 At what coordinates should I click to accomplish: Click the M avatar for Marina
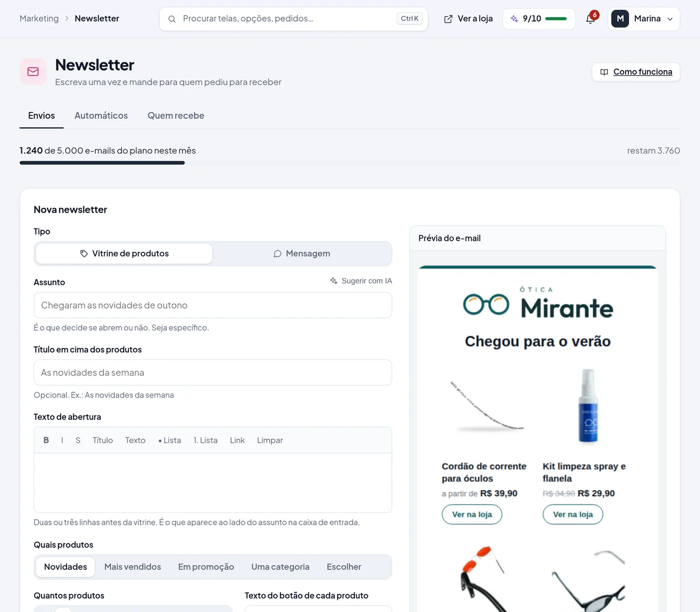click(x=620, y=19)
